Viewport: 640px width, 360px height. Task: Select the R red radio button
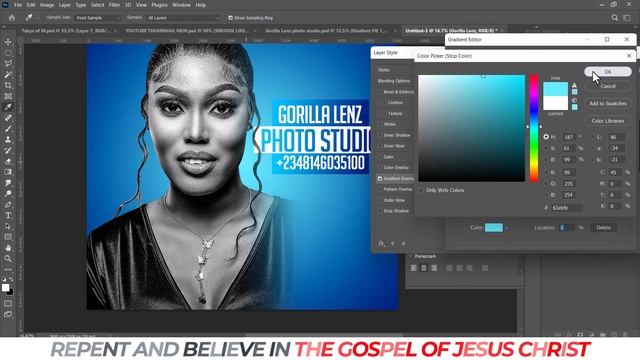coord(546,172)
